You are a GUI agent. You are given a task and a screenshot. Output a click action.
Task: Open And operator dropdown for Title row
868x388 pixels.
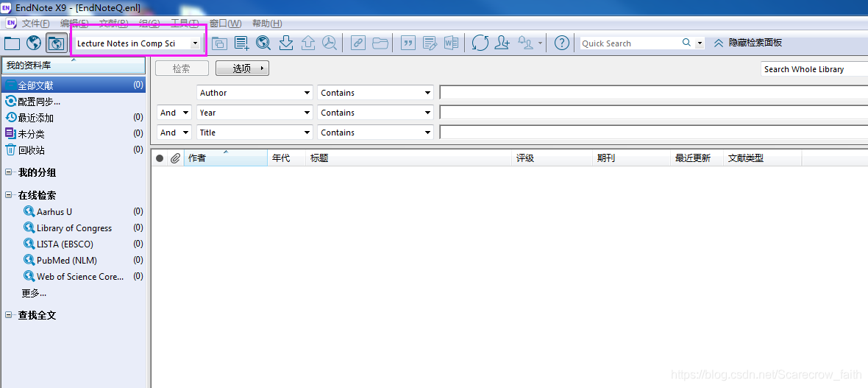174,133
